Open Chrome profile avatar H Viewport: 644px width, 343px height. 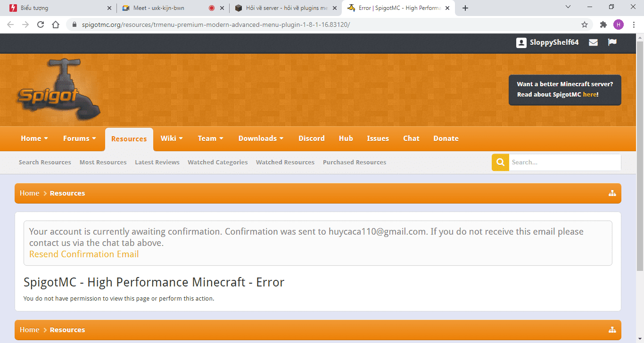[x=619, y=24]
